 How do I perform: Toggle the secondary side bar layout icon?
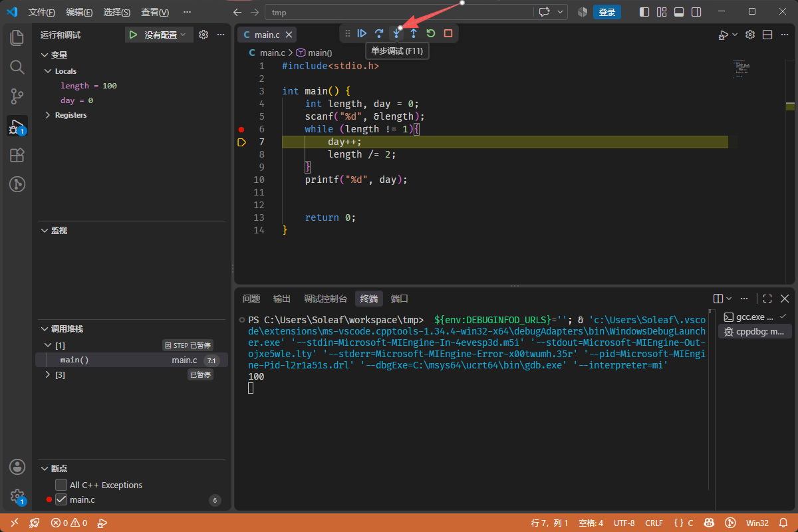coord(696,12)
